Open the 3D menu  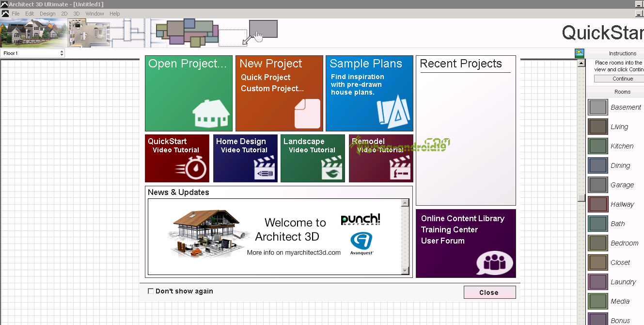pyautogui.click(x=77, y=14)
